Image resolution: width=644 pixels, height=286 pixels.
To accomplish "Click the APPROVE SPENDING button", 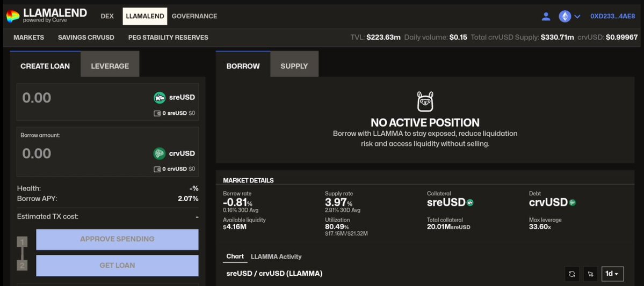I will [x=117, y=239].
